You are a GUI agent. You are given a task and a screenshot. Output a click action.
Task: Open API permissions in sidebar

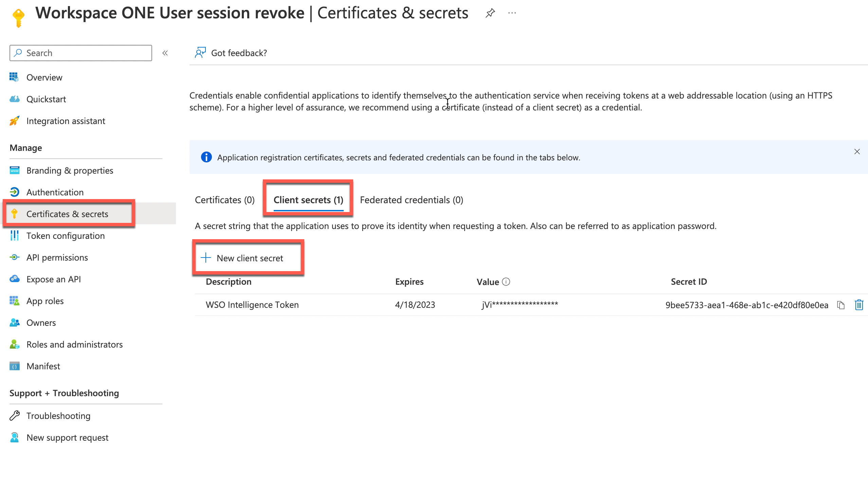click(57, 258)
